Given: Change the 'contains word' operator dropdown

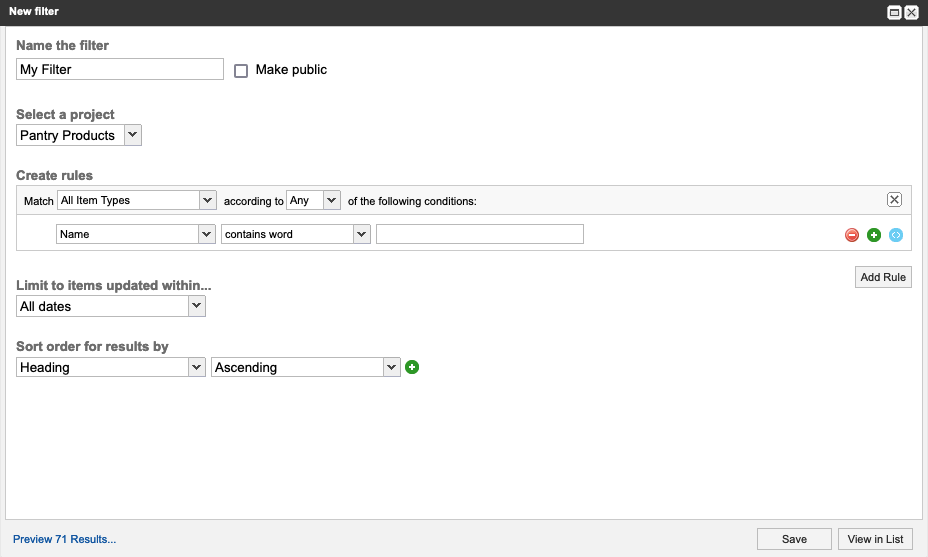Looking at the screenshot, I should 296,234.
